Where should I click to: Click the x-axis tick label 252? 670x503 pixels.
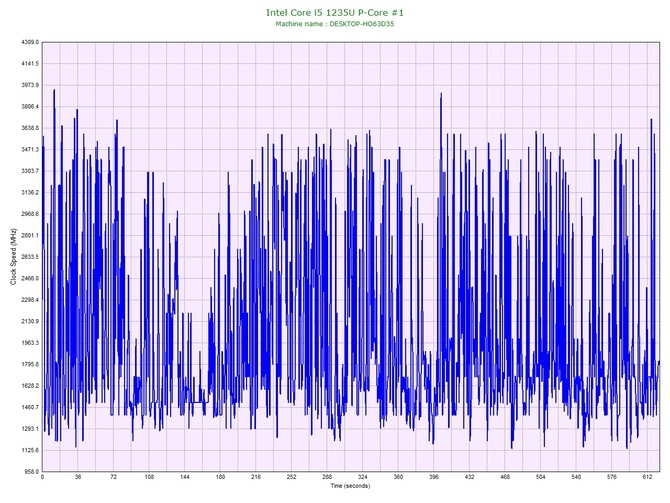[x=291, y=477]
